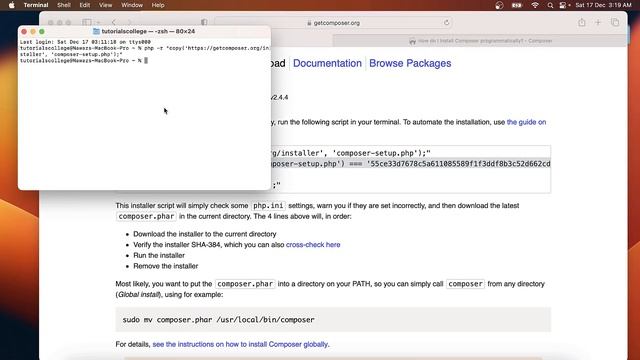
Task: Go back in the Safari window
Action: [x=114, y=22]
